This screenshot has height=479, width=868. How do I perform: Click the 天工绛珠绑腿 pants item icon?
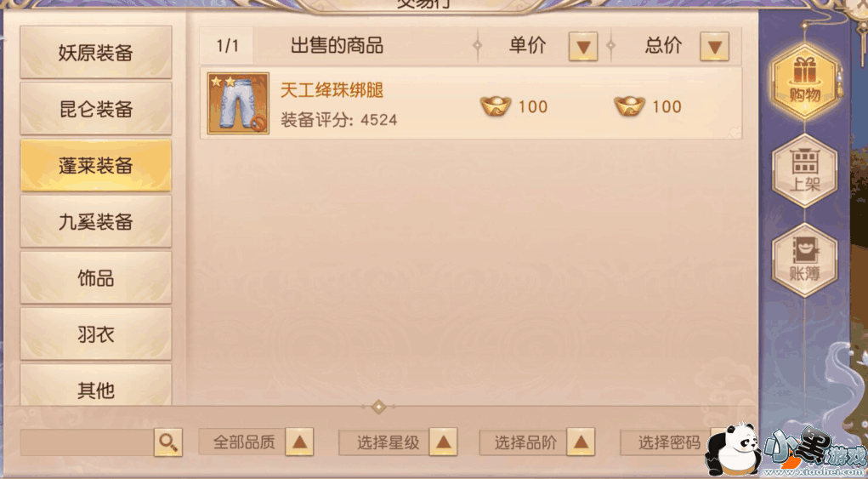click(x=238, y=103)
